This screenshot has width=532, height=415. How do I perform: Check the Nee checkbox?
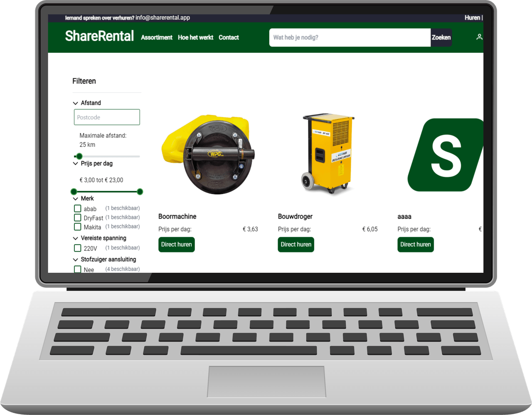(x=78, y=269)
